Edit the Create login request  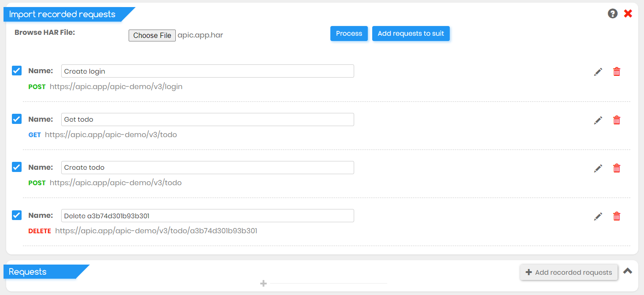coord(598,72)
